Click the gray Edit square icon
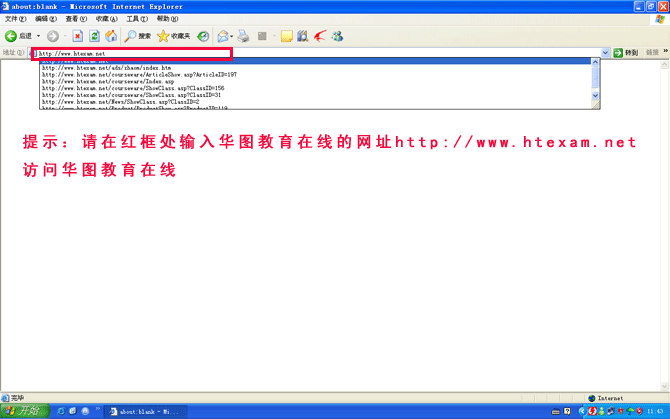Screen dimensions: 670x419 262,36
